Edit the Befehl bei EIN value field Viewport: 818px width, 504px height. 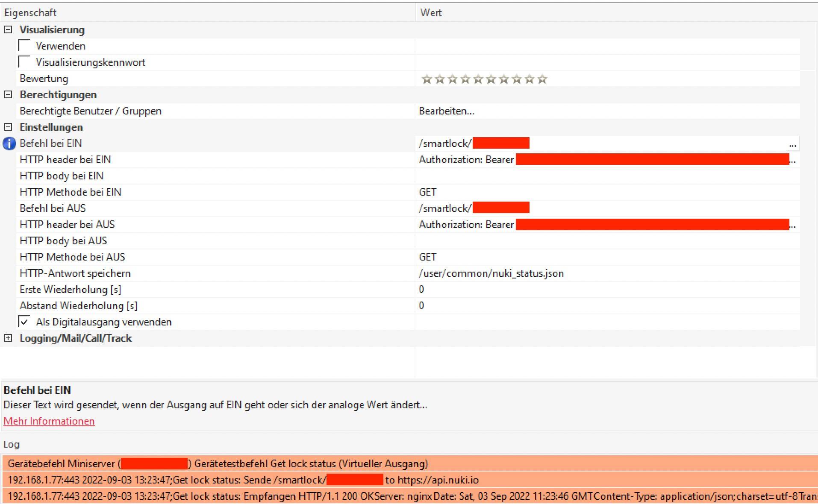pyautogui.click(x=601, y=144)
